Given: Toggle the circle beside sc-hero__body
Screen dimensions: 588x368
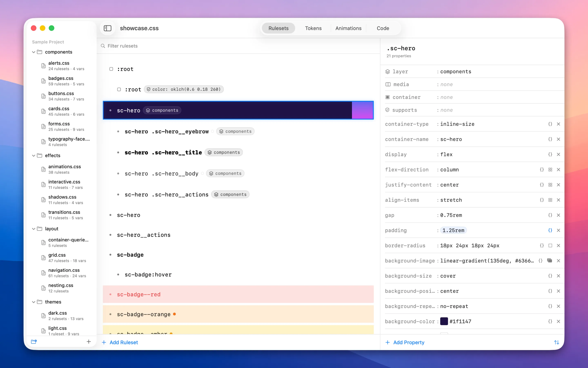Looking at the screenshot, I should [x=202, y=174].
